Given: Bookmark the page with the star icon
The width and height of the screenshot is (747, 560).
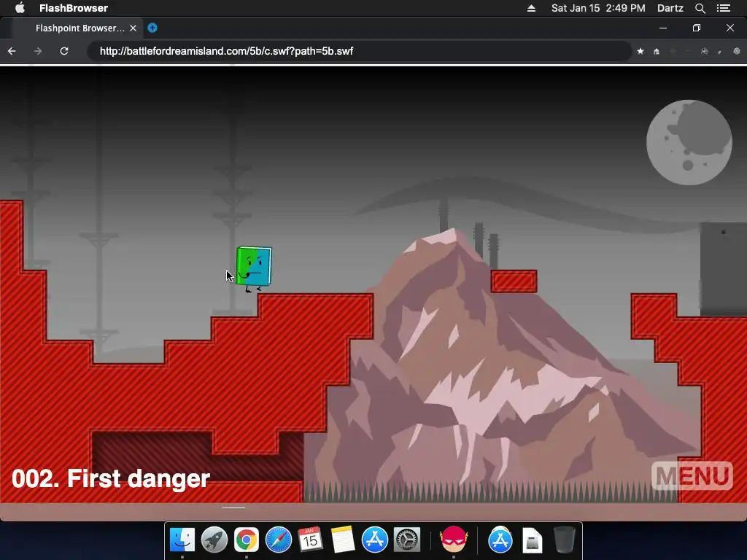Looking at the screenshot, I should (640, 51).
